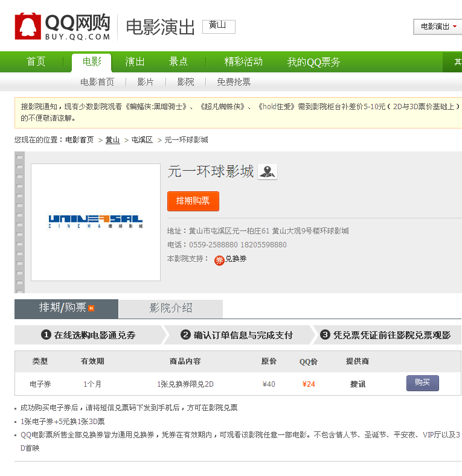Click the phone number 0559-2588880
This screenshot has width=462, height=476.
(213, 245)
